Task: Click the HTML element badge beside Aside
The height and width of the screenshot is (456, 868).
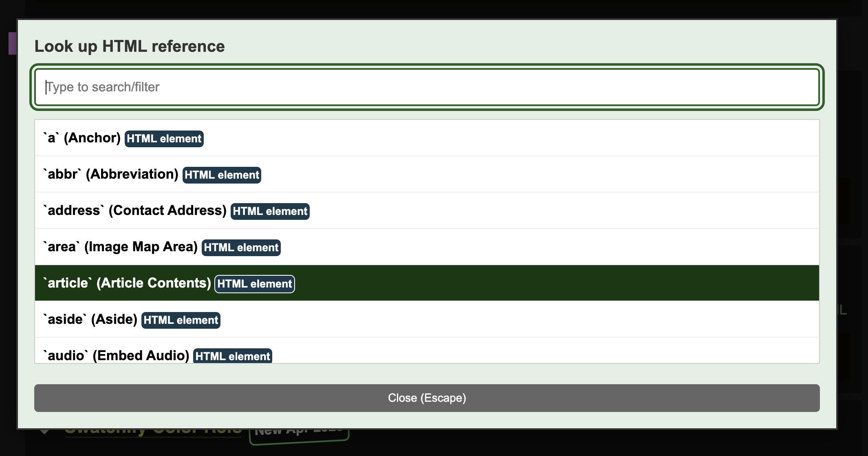Action: coord(181,320)
